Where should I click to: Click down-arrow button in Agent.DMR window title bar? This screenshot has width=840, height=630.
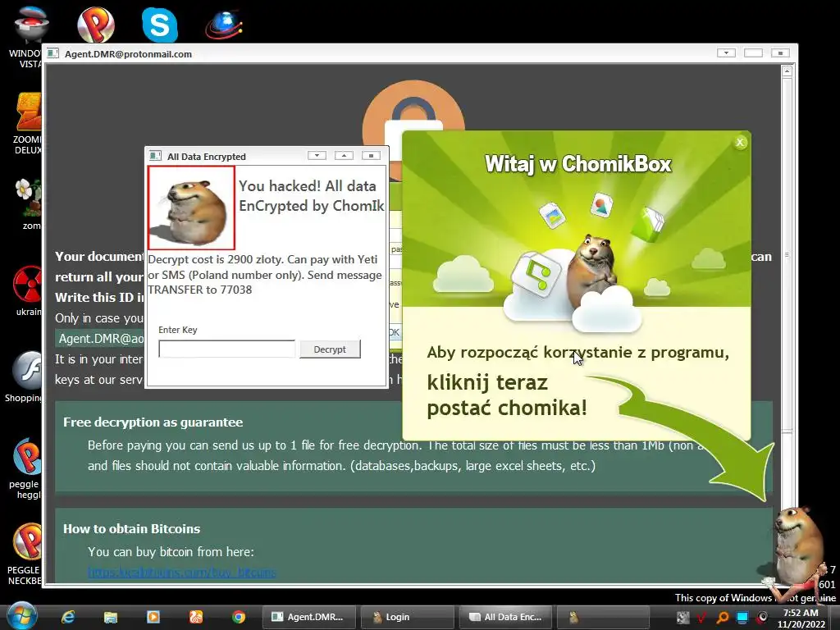click(x=726, y=52)
